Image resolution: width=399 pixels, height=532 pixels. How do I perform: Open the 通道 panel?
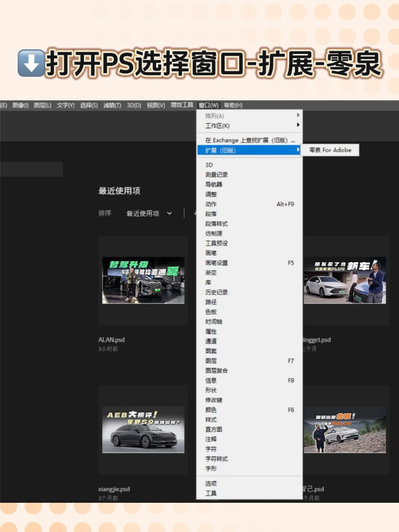pos(211,341)
